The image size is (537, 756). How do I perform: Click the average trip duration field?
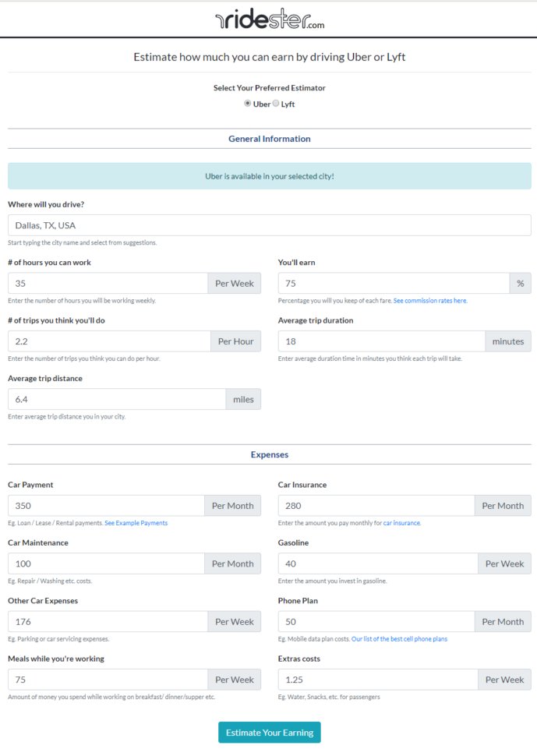(382, 341)
